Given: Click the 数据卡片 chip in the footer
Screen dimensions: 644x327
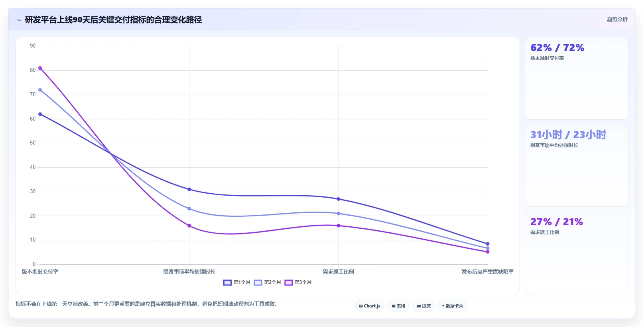Looking at the screenshot, I should 453,306.
